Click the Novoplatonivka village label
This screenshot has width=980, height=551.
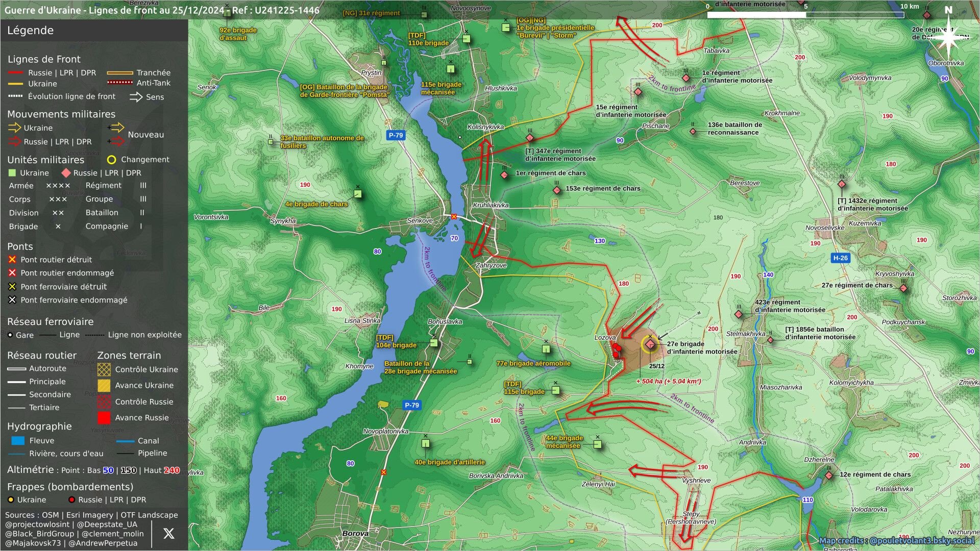(385, 432)
